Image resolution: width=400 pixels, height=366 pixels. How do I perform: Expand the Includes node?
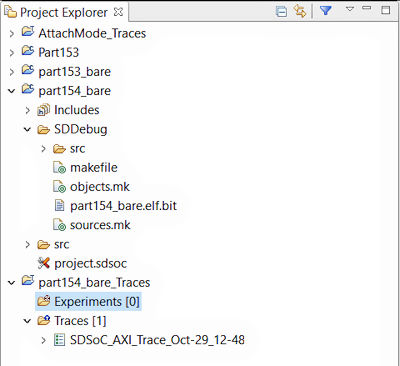tap(28, 110)
